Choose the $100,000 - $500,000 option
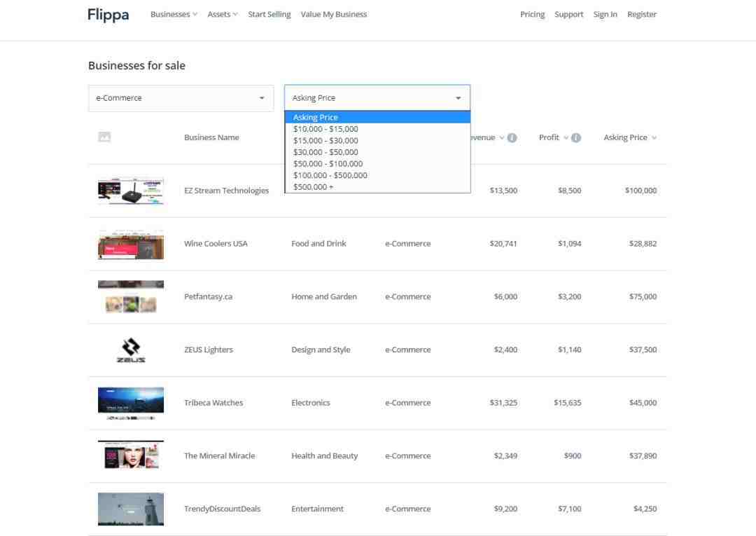The height and width of the screenshot is (536, 756). (x=377, y=175)
